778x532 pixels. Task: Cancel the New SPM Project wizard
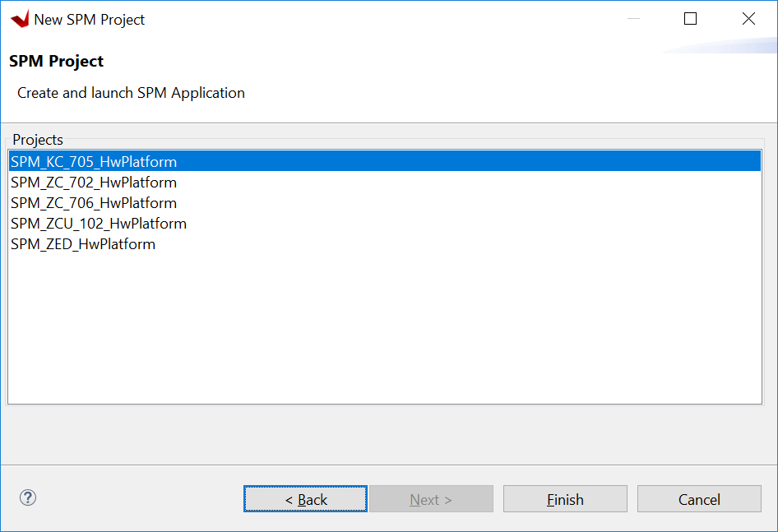click(698, 498)
